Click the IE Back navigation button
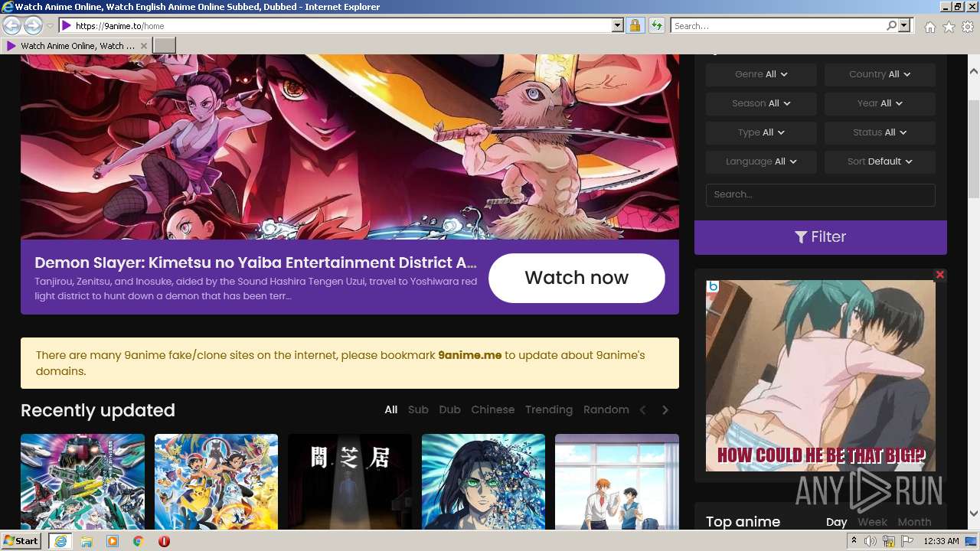This screenshot has height=551, width=980. click(x=11, y=25)
